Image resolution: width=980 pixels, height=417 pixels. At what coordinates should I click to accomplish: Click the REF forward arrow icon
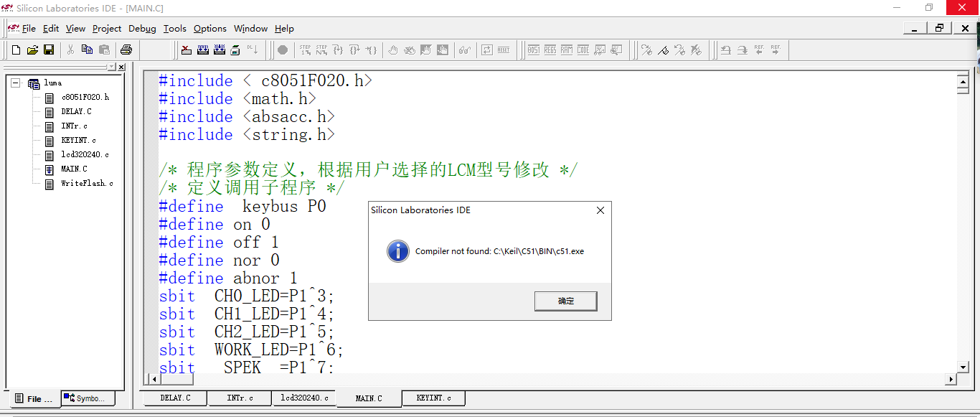(x=776, y=50)
